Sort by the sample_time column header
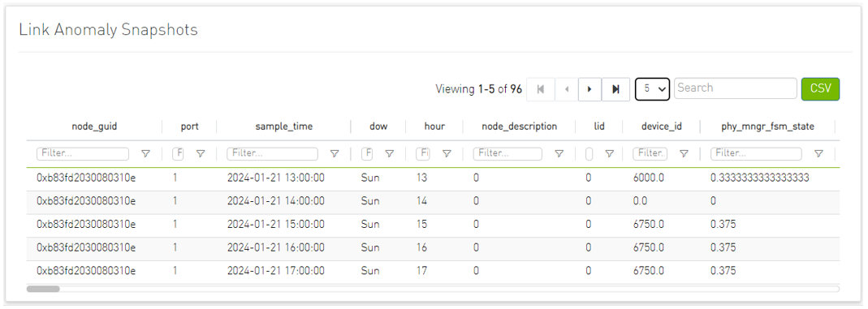This screenshot has height=309, width=868. coord(283,127)
